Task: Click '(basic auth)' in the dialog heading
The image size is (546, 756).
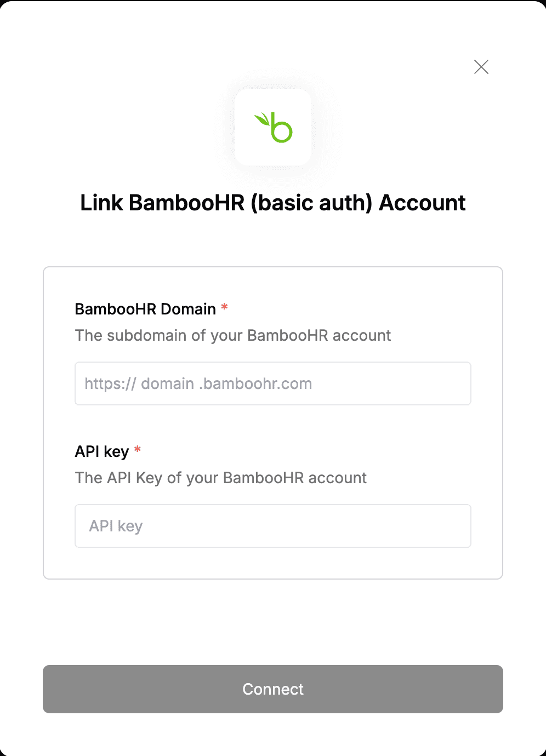Action: (312, 203)
